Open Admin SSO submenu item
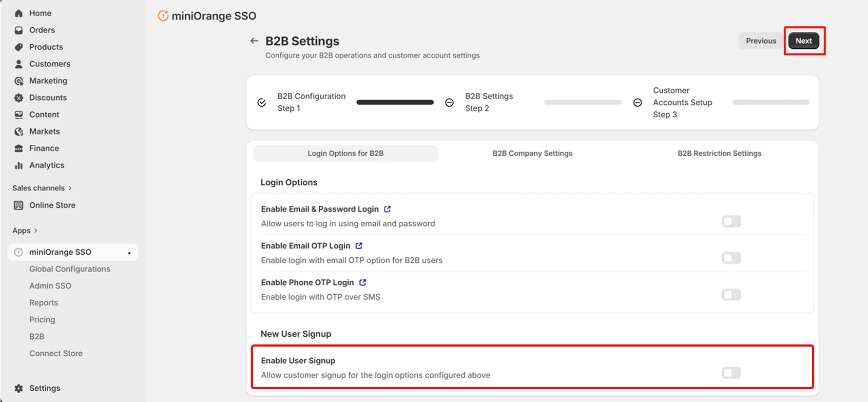 (x=50, y=286)
